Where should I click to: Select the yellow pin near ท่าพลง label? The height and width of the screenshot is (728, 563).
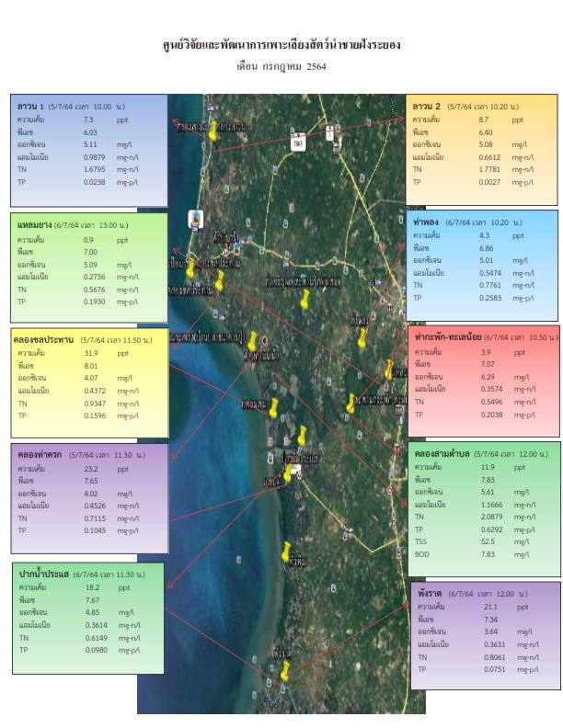362,338
